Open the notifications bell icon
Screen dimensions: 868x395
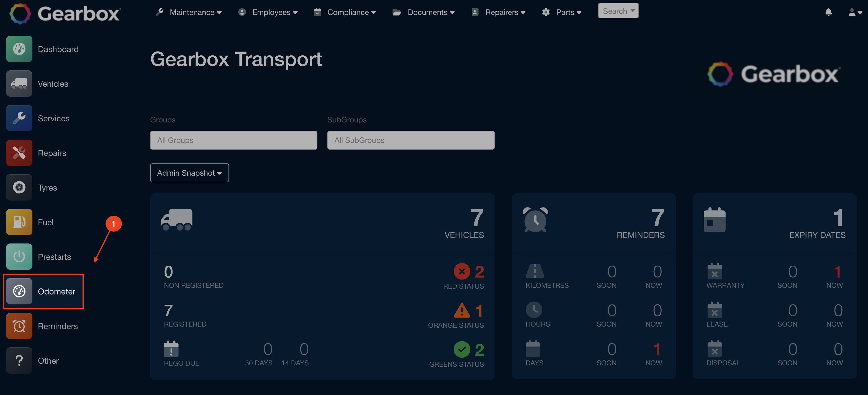coord(829,12)
